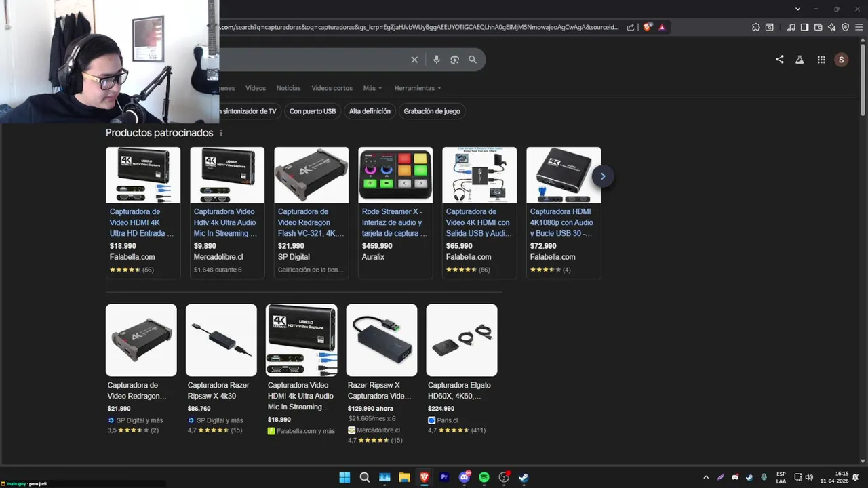Expand the Herramientas dropdown
This screenshot has width=868, height=488.
(x=418, y=88)
